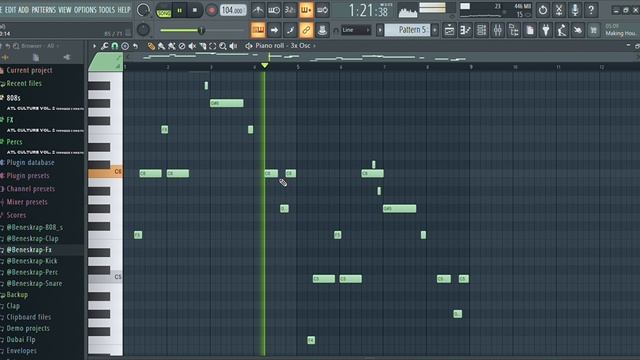Click the arrow left of Pattern 5
640x360 pixels.
tap(380, 30)
